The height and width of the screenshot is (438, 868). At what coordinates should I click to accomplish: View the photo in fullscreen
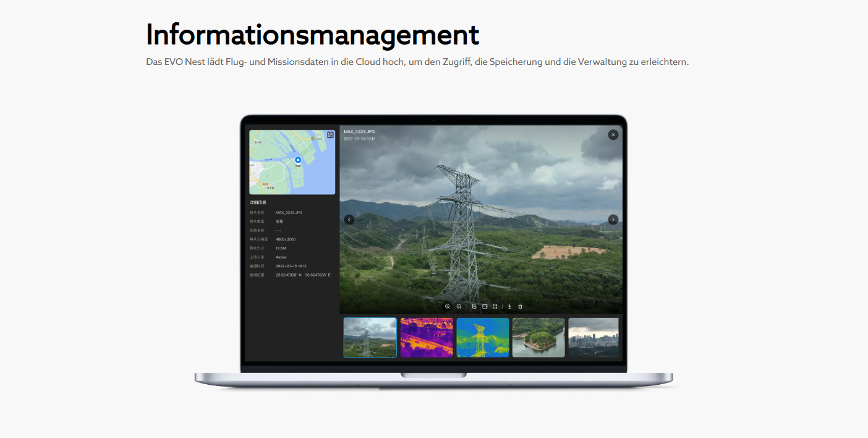point(495,306)
